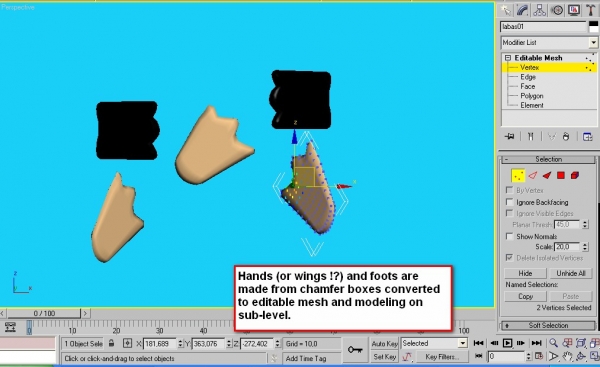Check Ignore Visible Edges checkbox
Image resolution: width=600 pixels, height=367 pixels.
(x=509, y=213)
